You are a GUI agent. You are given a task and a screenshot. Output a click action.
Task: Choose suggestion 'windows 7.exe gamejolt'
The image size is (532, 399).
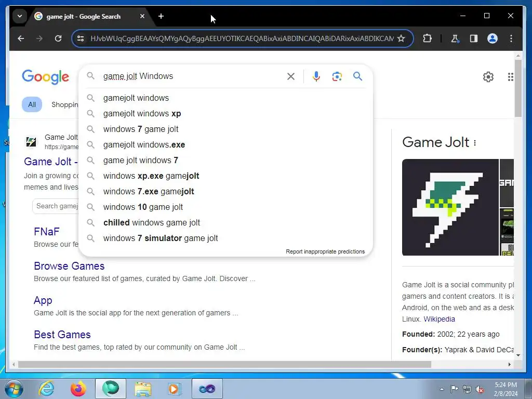pyautogui.click(x=225, y=192)
